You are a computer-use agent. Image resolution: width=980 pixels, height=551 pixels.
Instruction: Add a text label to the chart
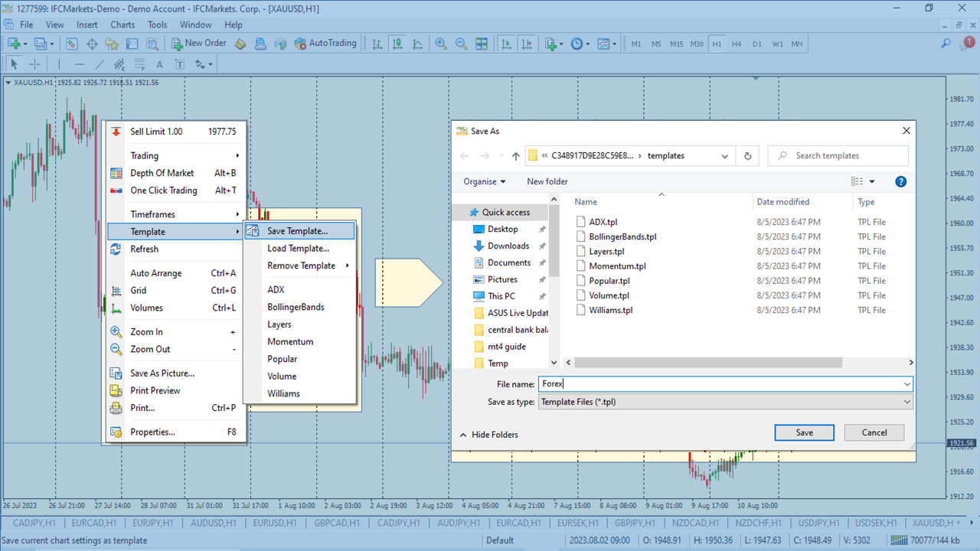180,64
